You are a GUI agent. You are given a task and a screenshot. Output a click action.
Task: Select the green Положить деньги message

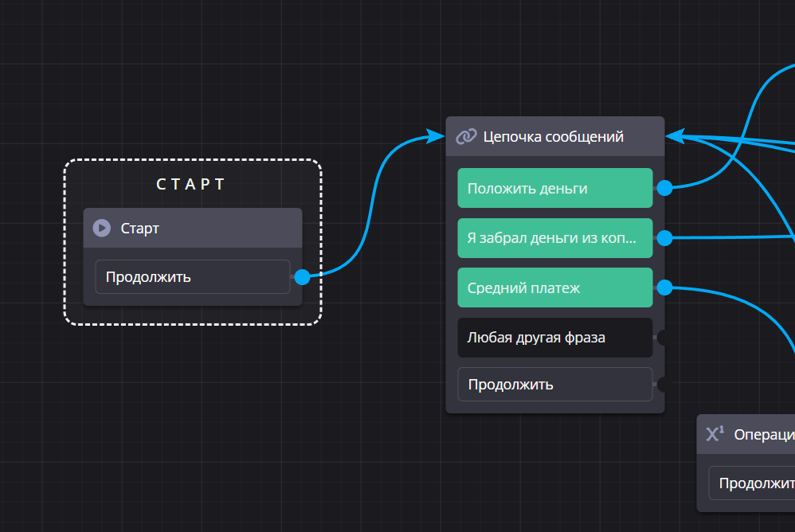(x=554, y=188)
